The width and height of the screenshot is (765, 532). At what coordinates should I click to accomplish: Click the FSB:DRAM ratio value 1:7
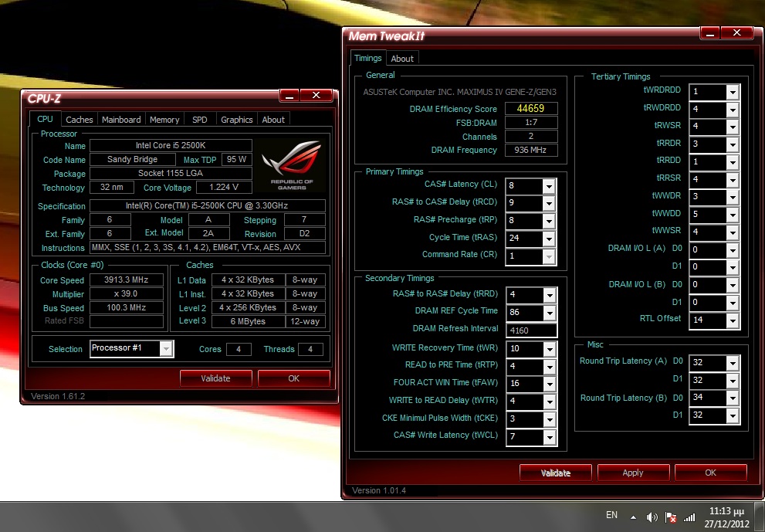tap(531, 123)
